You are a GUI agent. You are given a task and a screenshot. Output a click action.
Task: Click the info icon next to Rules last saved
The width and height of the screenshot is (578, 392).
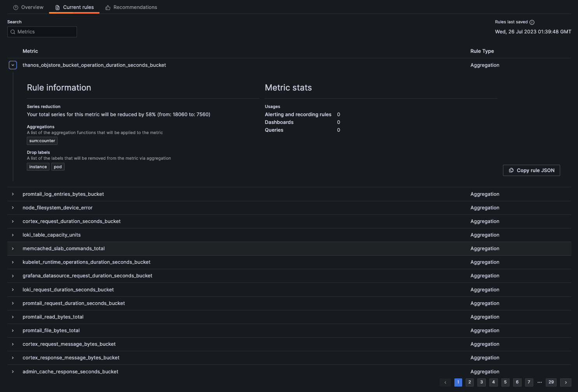tap(532, 22)
